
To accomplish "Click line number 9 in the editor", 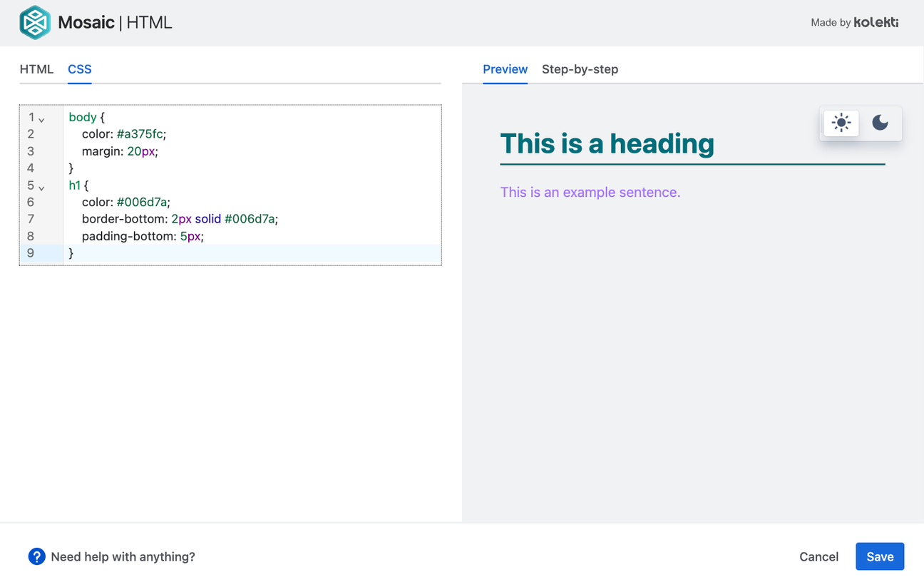I will coord(30,252).
